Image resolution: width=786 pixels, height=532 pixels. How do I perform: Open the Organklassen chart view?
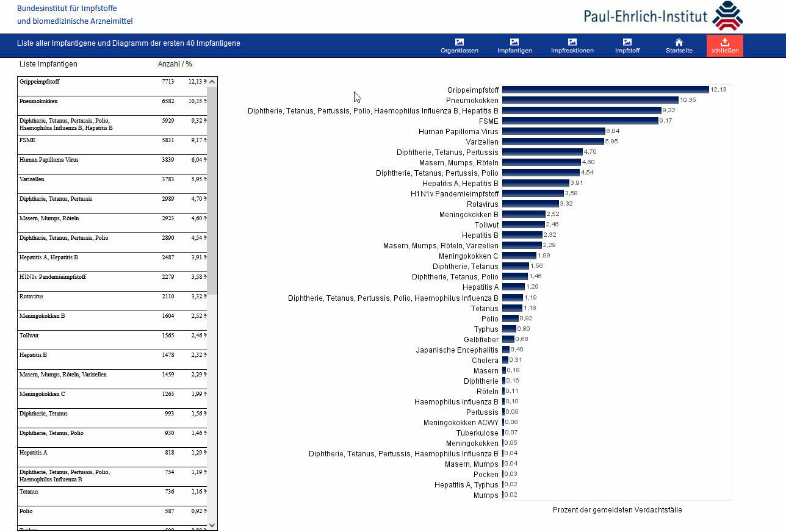point(459,42)
